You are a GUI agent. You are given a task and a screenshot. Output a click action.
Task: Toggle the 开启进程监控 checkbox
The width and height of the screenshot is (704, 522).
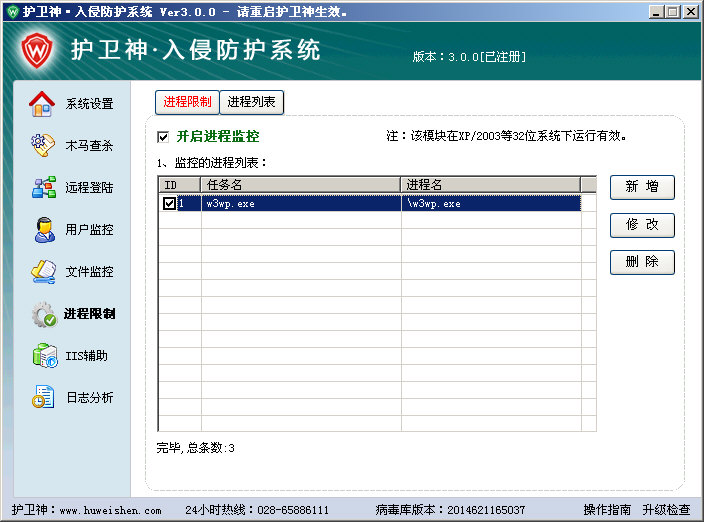pos(163,136)
